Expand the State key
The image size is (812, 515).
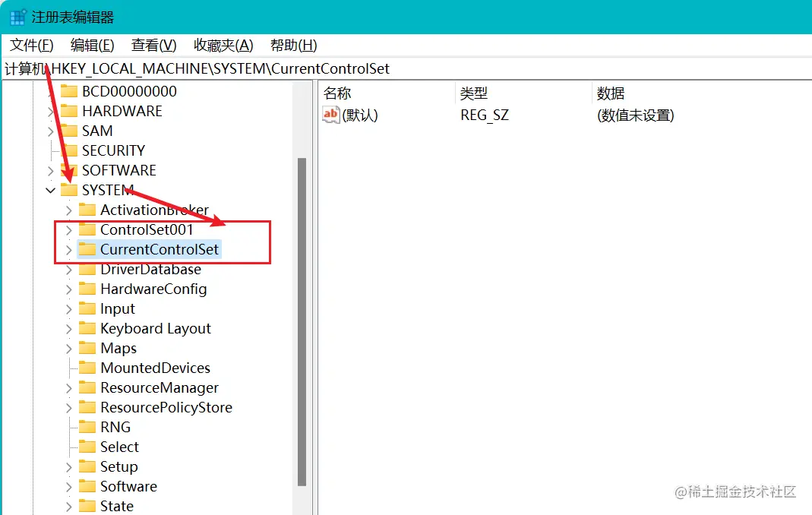pyautogui.click(x=69, y=506)
